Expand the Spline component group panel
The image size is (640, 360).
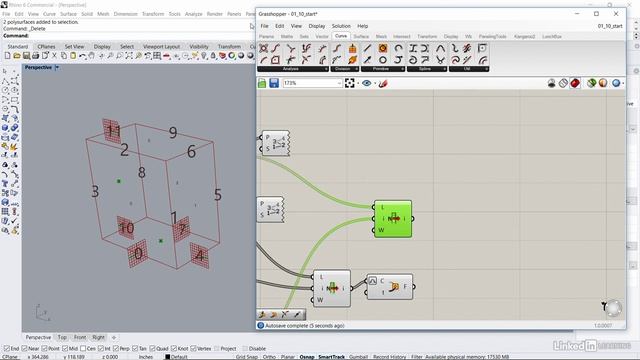[x=427, y=69]
